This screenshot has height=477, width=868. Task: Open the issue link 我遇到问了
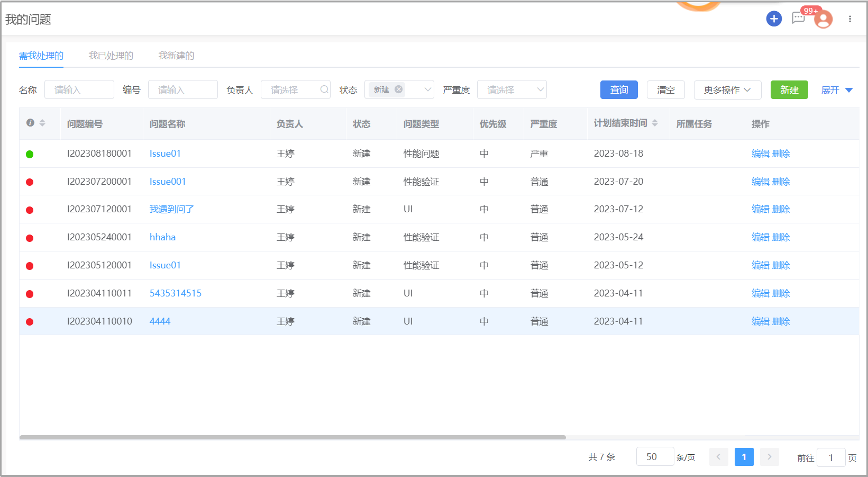click(171, 209)
